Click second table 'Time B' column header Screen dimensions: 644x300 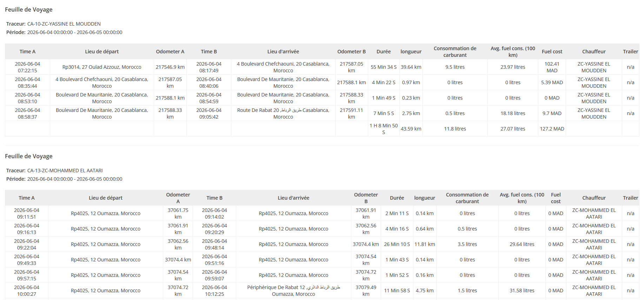[214, 198]
